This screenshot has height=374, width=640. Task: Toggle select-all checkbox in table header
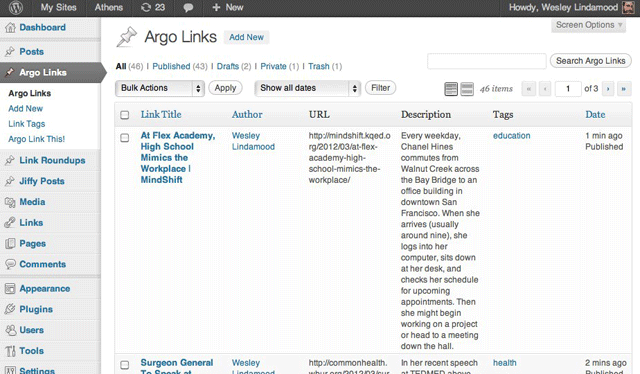tap(124, 115)
